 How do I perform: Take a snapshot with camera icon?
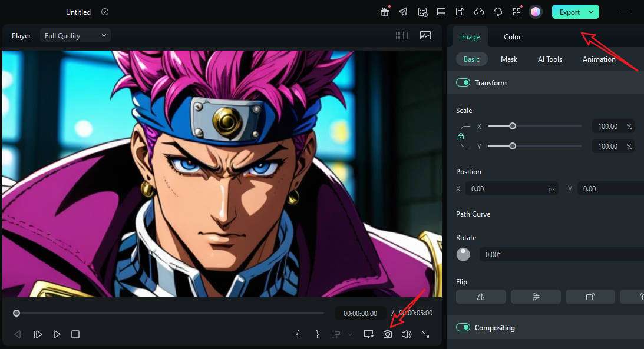pos(387,334)
